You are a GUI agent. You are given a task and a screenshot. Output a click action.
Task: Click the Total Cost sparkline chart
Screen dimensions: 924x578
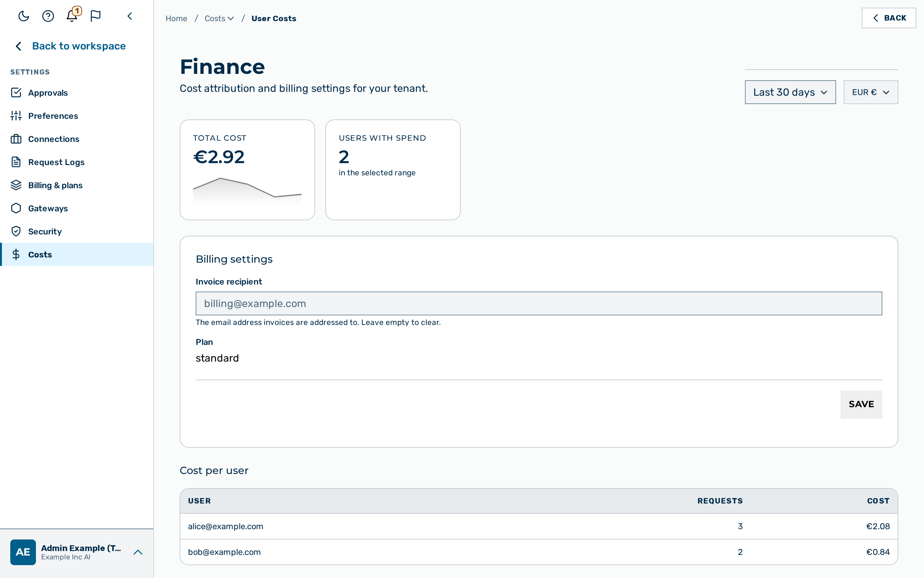247,190
